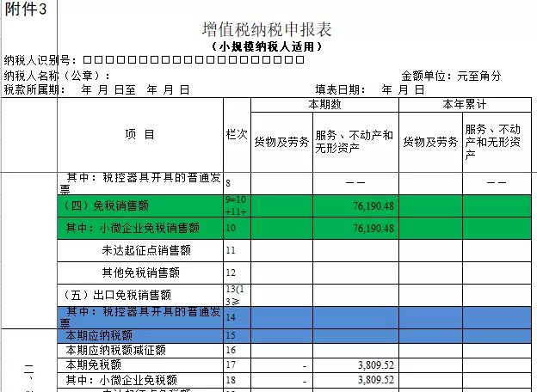Select 服务、不动产和无形资产 header under 本期数

coord(355,142)
